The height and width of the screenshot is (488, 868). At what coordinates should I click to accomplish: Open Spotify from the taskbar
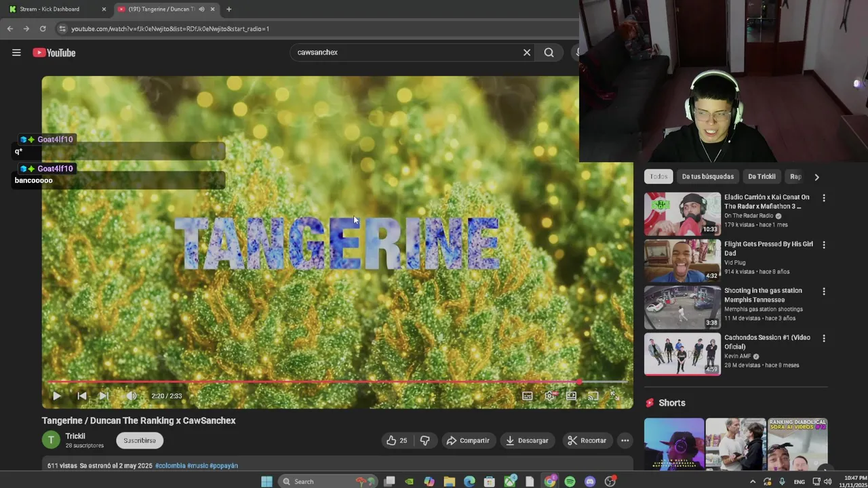point(570,481)
